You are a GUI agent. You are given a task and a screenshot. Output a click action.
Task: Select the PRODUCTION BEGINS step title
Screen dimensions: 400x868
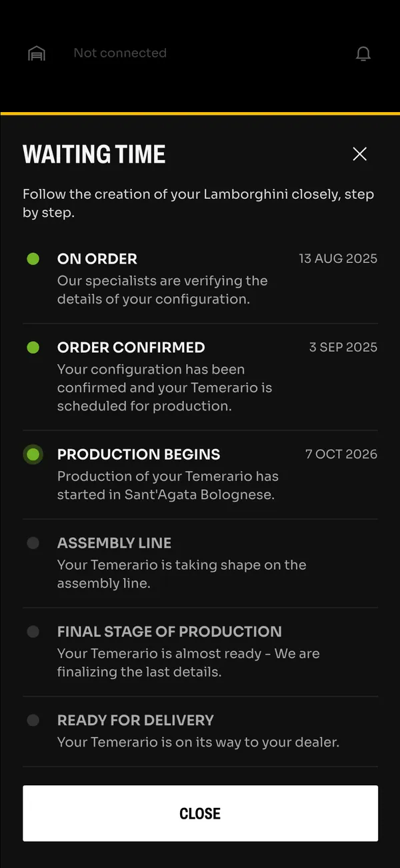139,454
